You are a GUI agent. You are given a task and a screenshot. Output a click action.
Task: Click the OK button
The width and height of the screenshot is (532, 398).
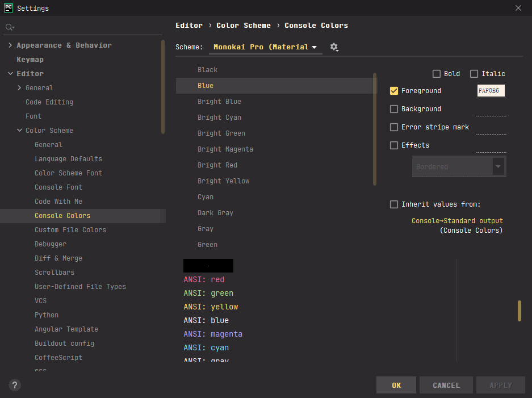pyautogui.click(x=396, y=385)
